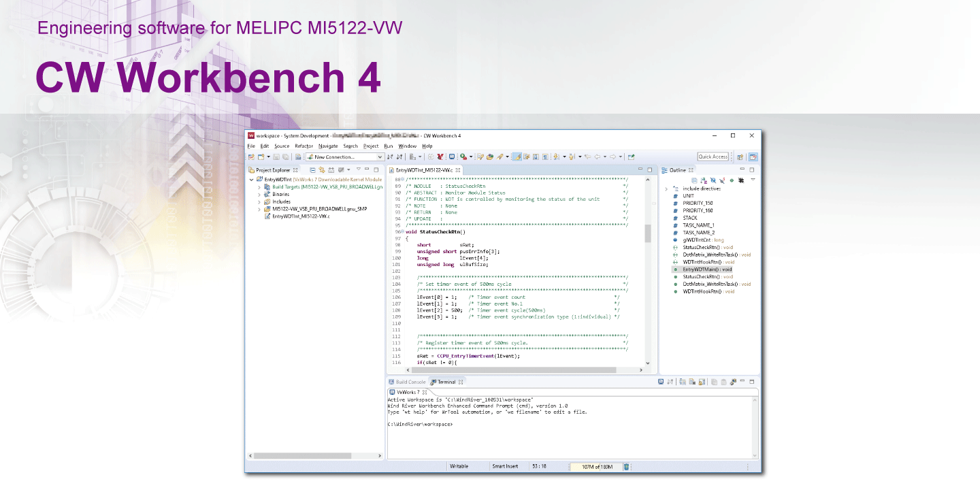Image resolution: width=980 pixels, height=490 pixels.
Task: Expand include directives in Outline
Action: tap(666, 189)
